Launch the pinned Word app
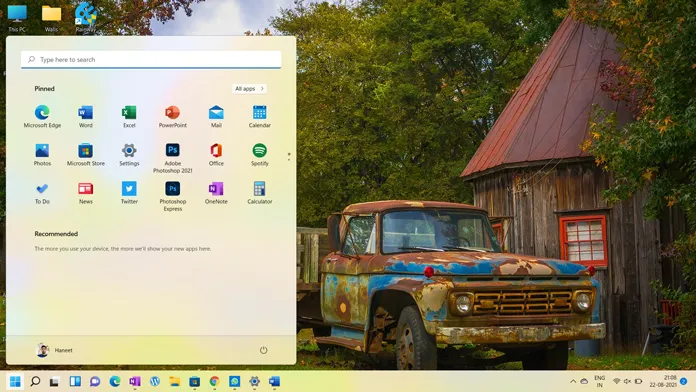 86,117
